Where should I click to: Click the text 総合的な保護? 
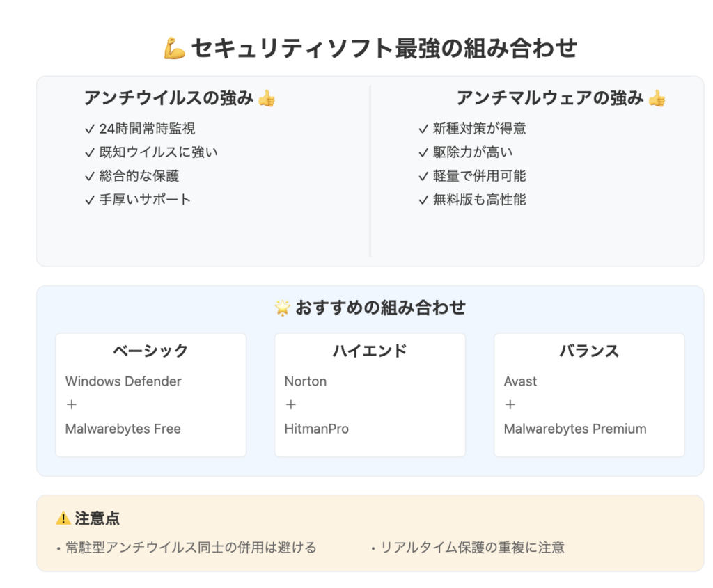click(139, 176)
